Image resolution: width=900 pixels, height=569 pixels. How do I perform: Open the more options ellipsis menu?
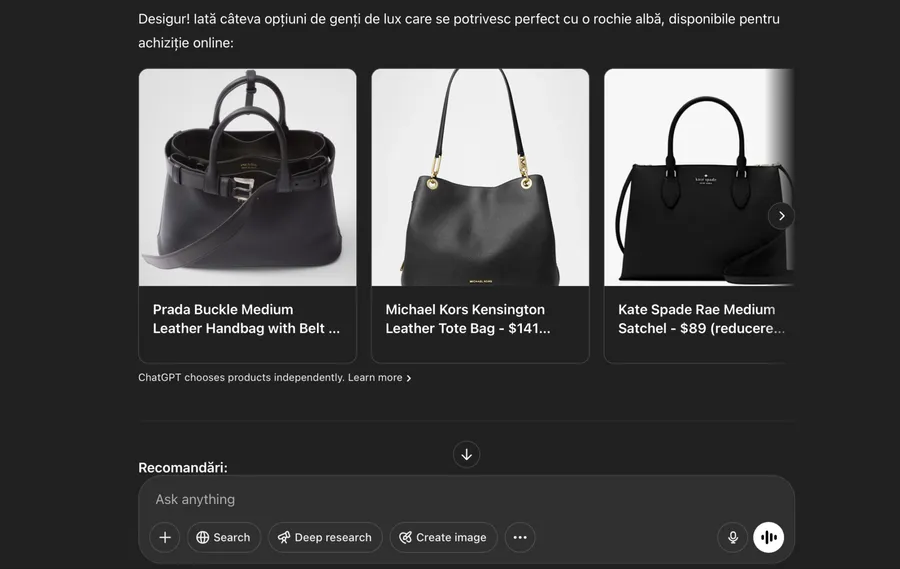[x=520, y=537]
